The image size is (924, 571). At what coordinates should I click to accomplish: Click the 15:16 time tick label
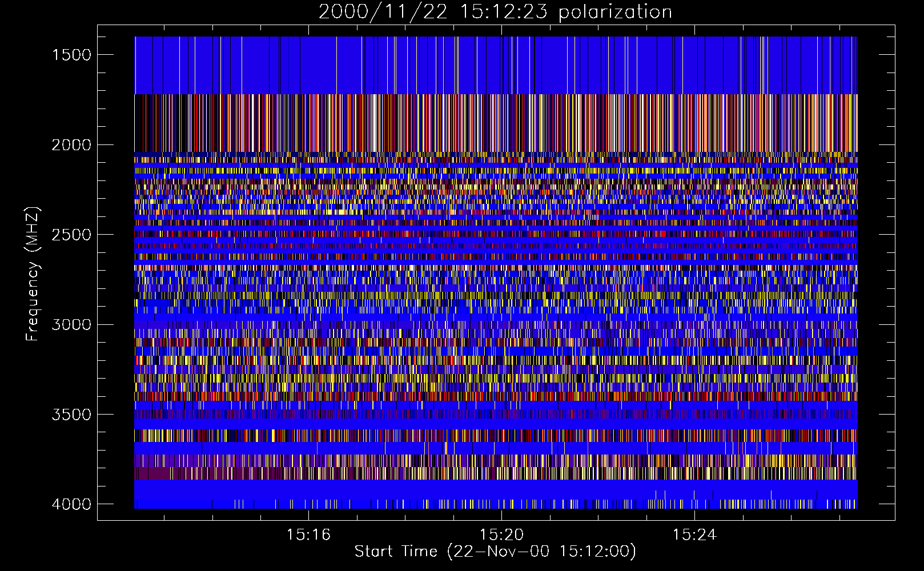(x=309, y=534)
